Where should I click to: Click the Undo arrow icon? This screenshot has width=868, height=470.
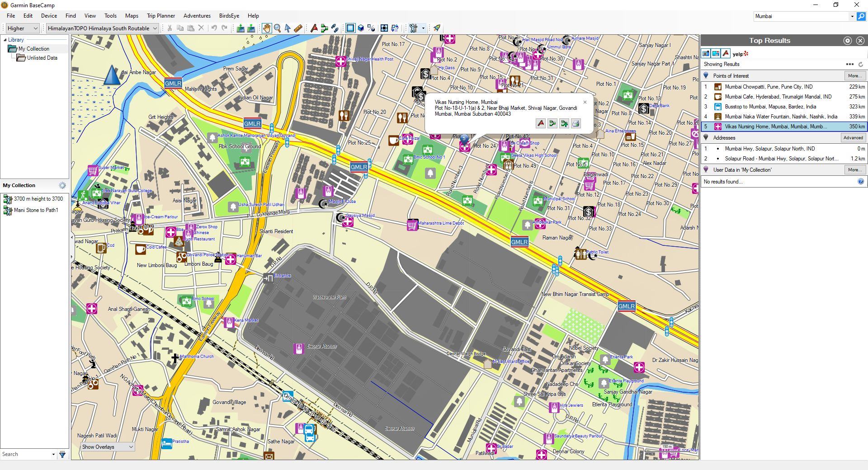pyautogui.click(x=214, y=28)
